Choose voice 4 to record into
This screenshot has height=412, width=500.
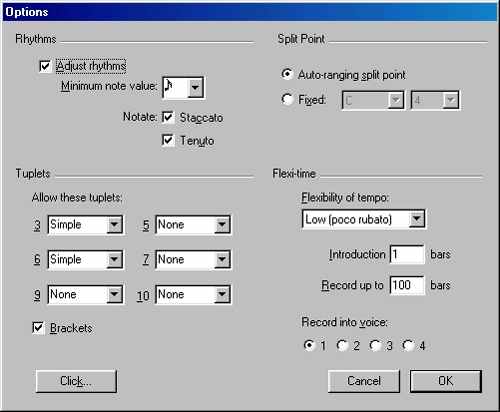pos(408,345)
